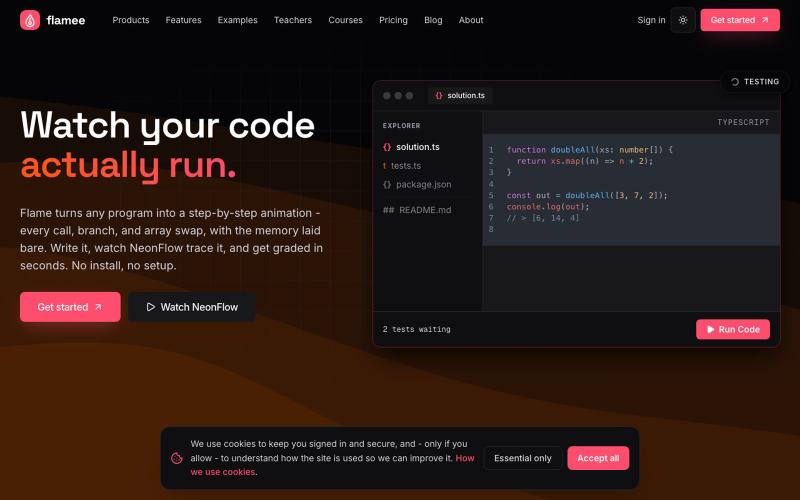Viewport: 800px width, 500px height.
Task: Click the TYPESCRIPT language label
Action: point(743,122)
